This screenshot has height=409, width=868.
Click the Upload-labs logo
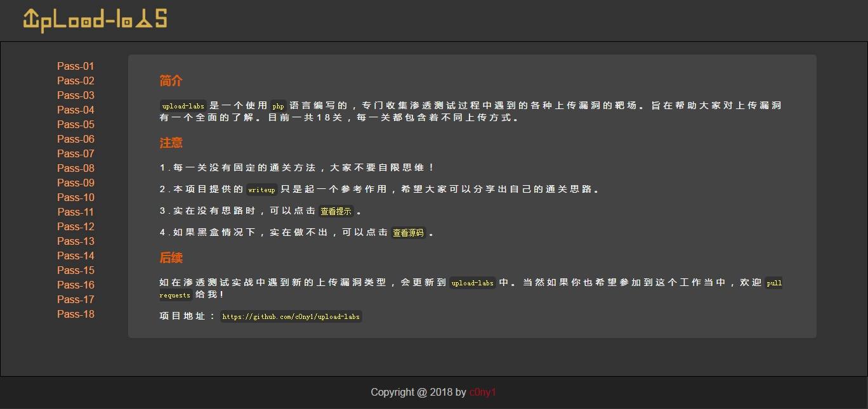[95, 20]
